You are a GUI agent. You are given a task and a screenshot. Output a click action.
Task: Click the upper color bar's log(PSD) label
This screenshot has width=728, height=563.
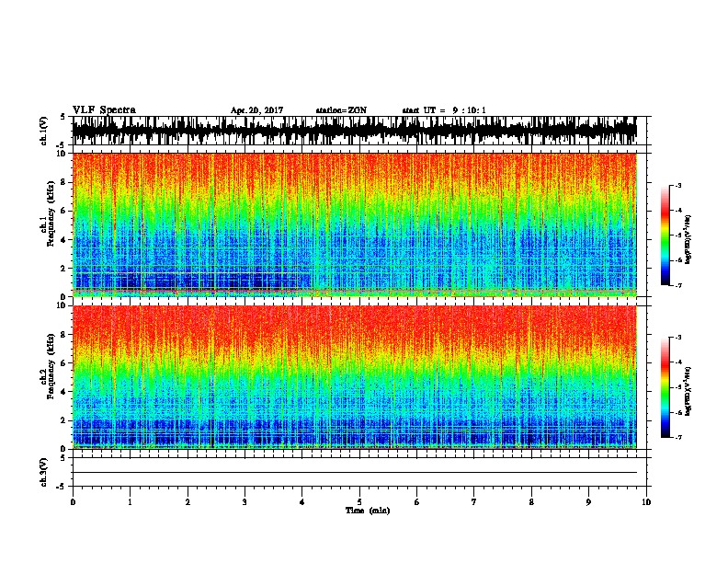pos(688,239)
